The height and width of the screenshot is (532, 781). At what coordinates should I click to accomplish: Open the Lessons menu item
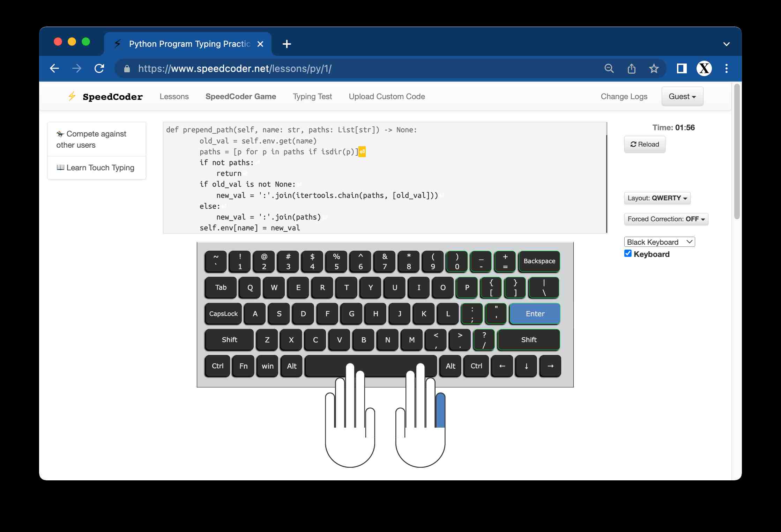coord(174,96)
